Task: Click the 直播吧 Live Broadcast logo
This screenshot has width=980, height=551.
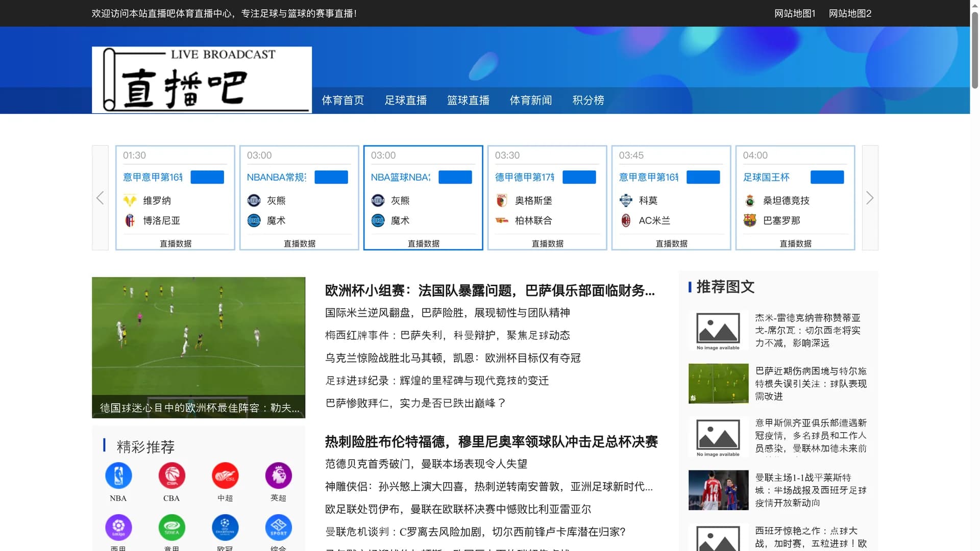Action: pyautogui.click(x=202, y=80)
